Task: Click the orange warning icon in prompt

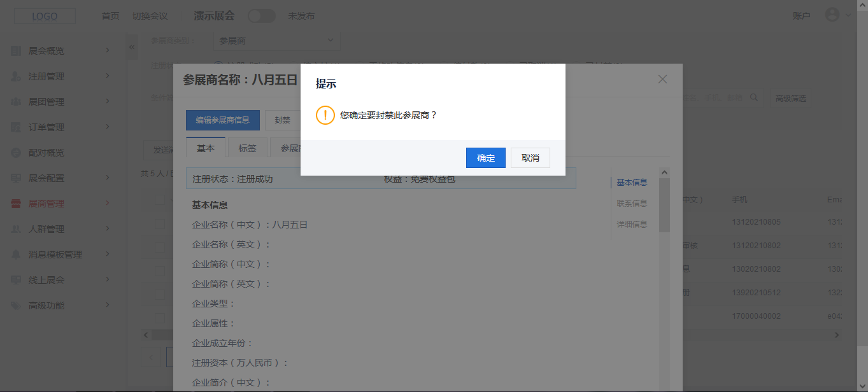Action: pos(325,115)
